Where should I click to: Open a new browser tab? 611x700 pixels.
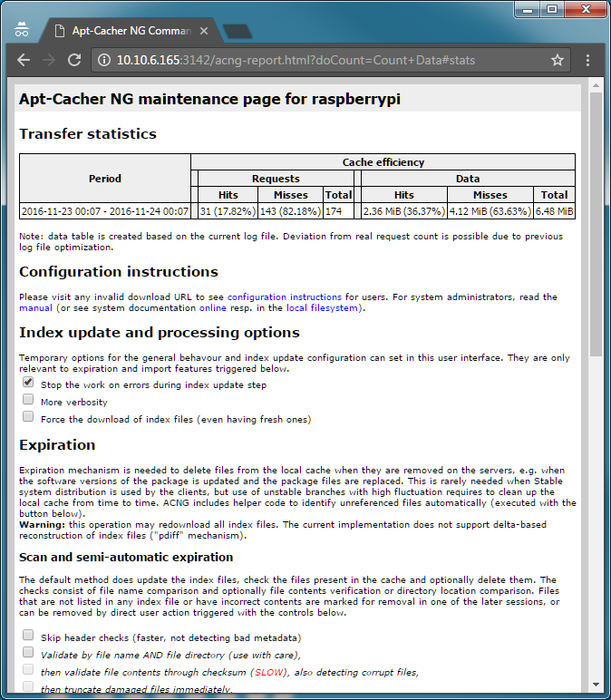pyautogui.click(x=237, y=31)
